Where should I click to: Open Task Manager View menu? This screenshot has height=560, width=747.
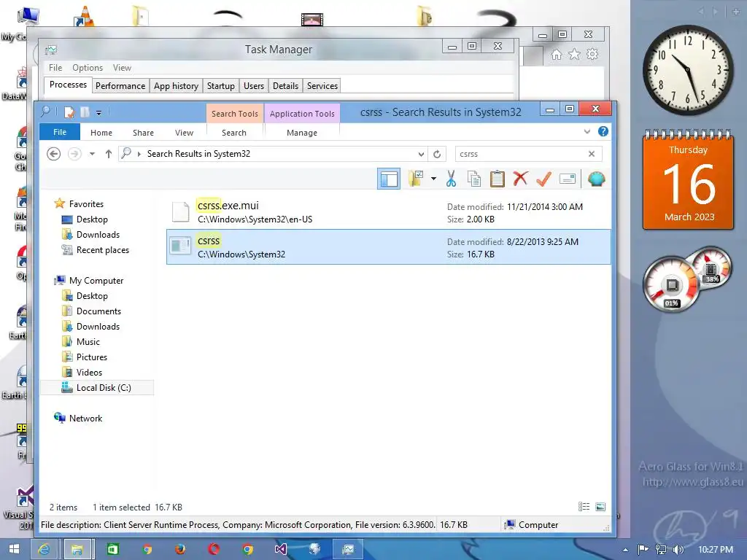122,68
